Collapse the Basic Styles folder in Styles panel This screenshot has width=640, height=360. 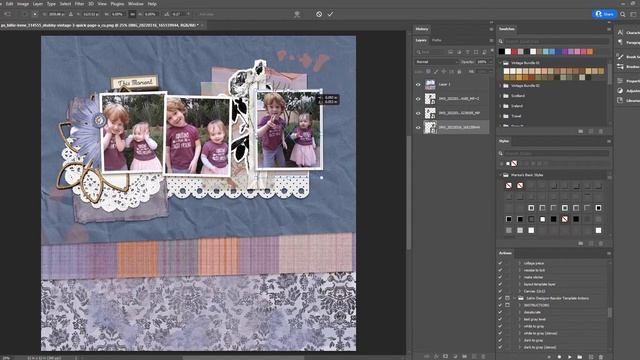(x=501, y=175)
